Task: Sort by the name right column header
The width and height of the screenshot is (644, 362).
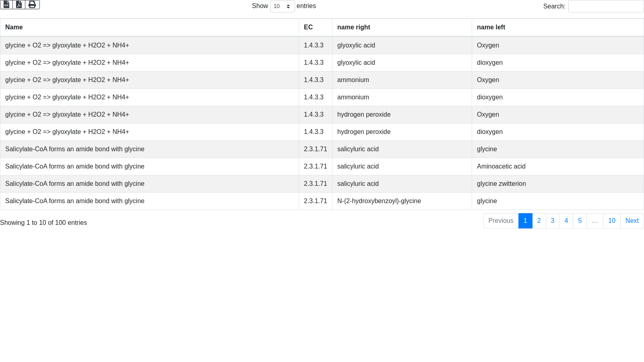Action: 353,27
